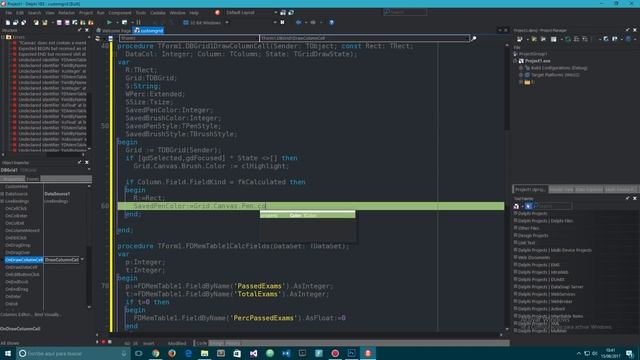Click Project Manager's first toolbar icon

520,39
